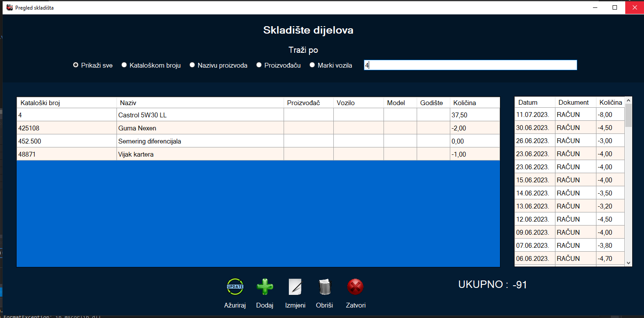Choose the Kataloškom broju search option
The height and width of the screenshot is (318, 644).
(124, 65)
